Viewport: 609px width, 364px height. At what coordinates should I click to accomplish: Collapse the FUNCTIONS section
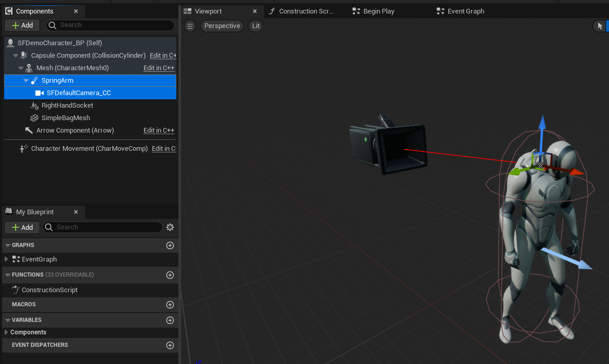click(8, 275)
